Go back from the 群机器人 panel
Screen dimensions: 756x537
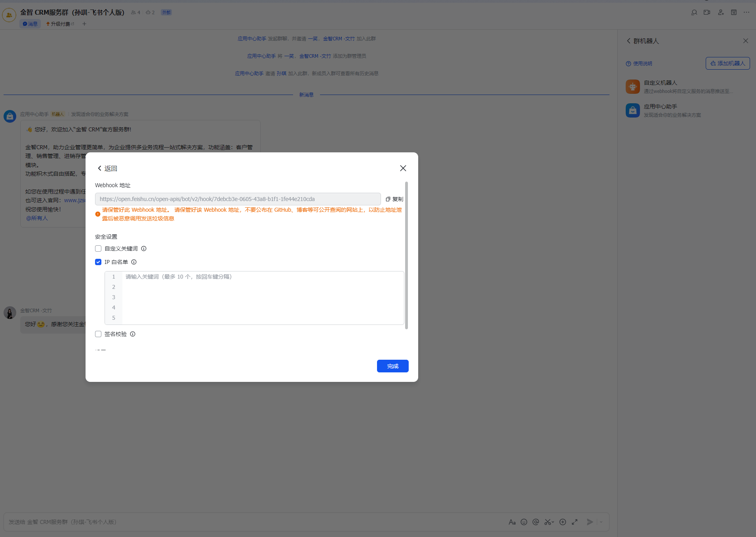coord(628,41)
